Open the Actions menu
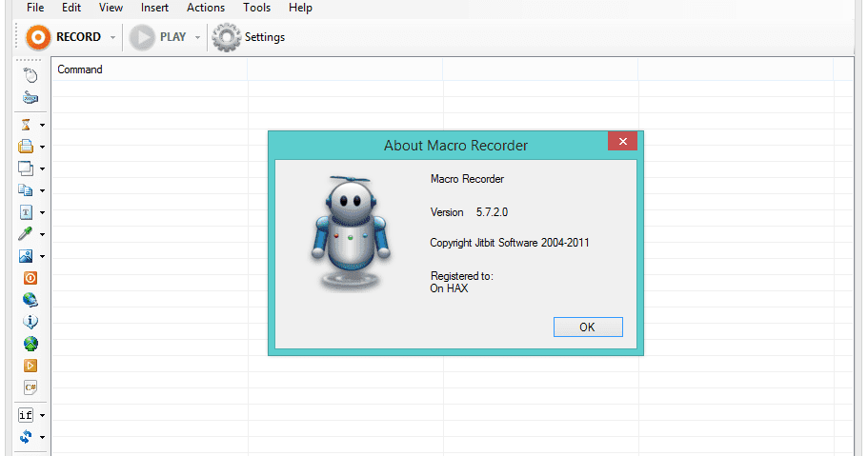 pyautogui.click(x=206, y=8)
